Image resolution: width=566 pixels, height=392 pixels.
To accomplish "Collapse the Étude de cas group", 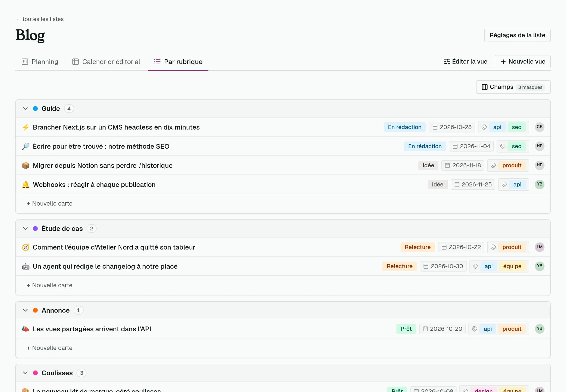I will point(25,229).
